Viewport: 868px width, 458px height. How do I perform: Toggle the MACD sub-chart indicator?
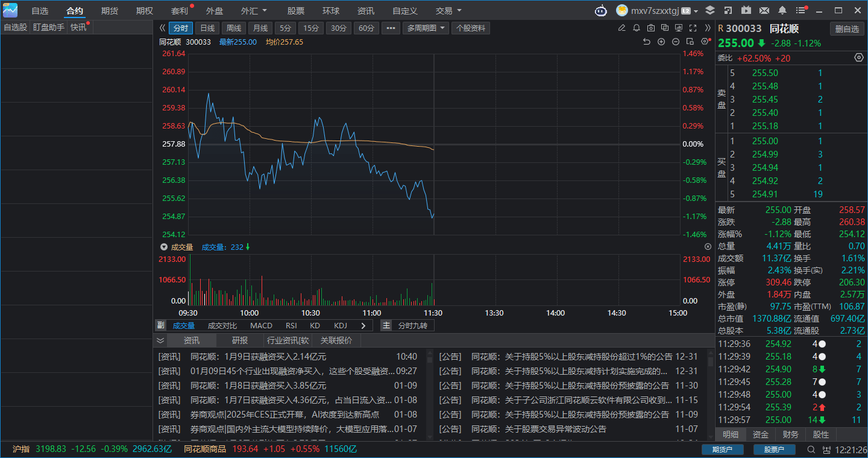(261, 326)
